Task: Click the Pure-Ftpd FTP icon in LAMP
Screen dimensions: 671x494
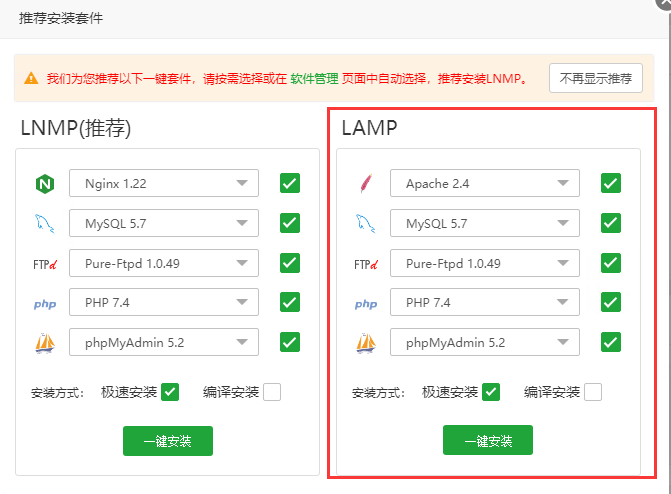Action: point(365,264)
